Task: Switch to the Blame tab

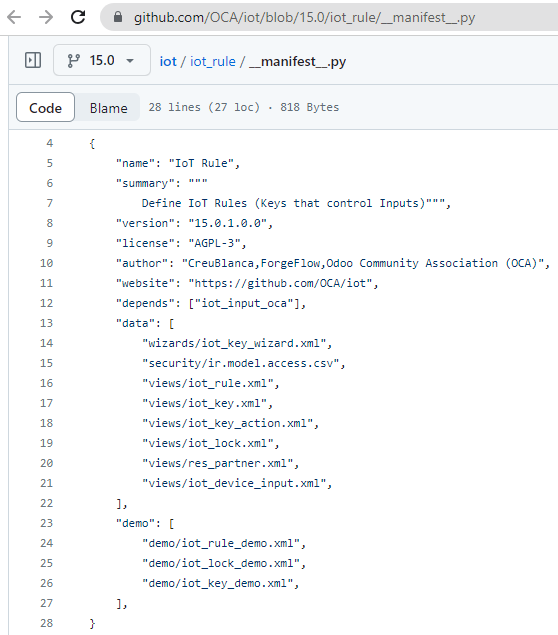Action: tap(108, 108)
